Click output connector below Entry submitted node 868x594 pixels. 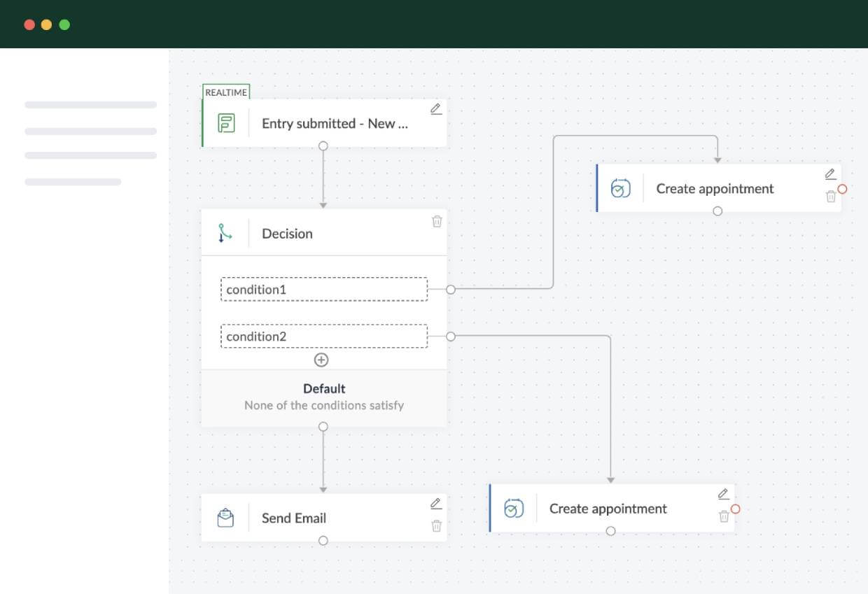pos(323,146)
